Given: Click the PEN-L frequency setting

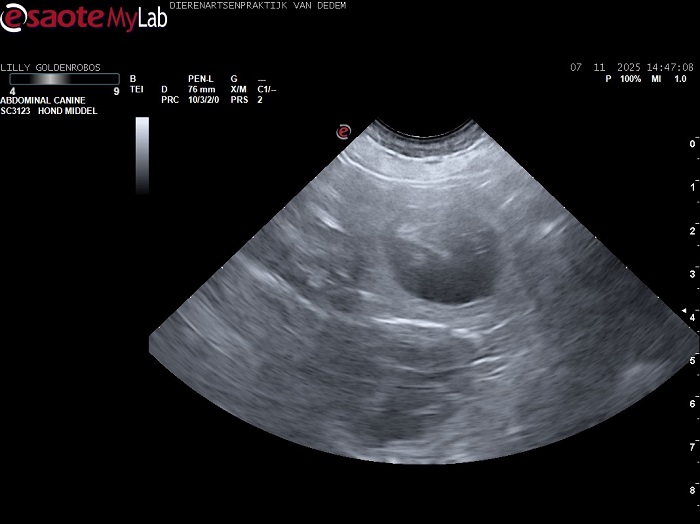Looking at the screenshot, I should [x=201, y=78].
